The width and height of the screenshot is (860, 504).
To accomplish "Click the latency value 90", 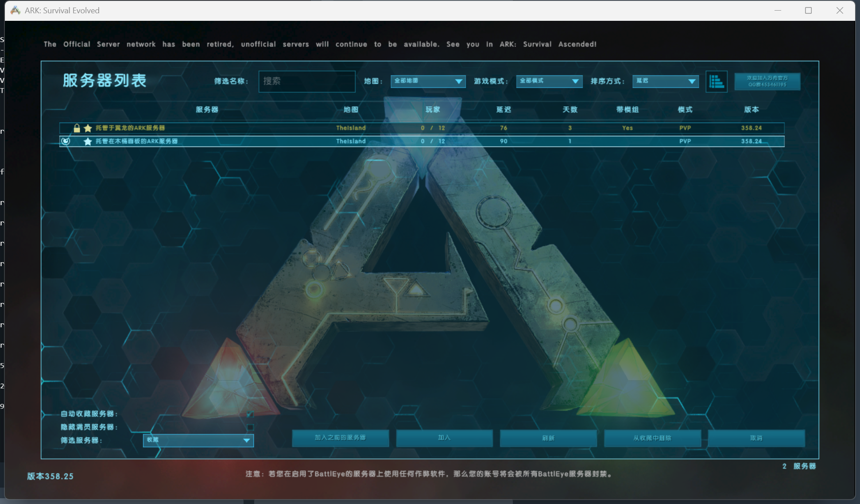I will tap(504, 141).
